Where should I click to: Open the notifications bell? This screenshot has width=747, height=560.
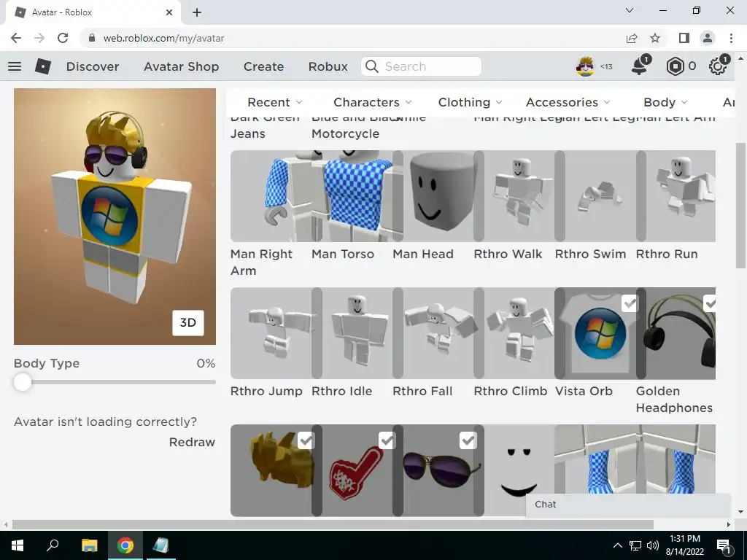639,66
